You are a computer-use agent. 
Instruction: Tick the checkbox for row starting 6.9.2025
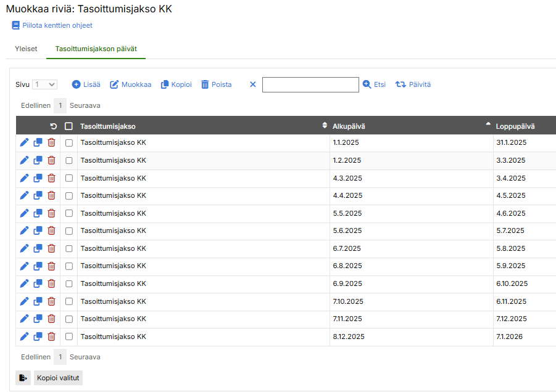pyautogui.click(x=68, y=284)
